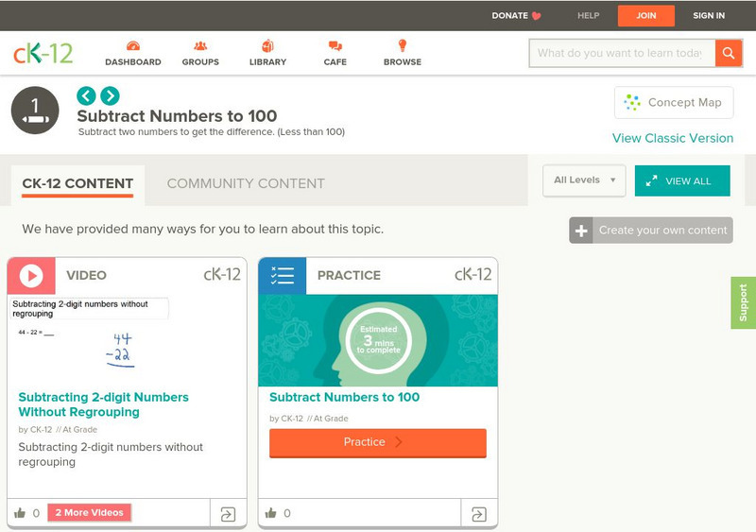Expand the All Levels dropdown

(584, 180)
